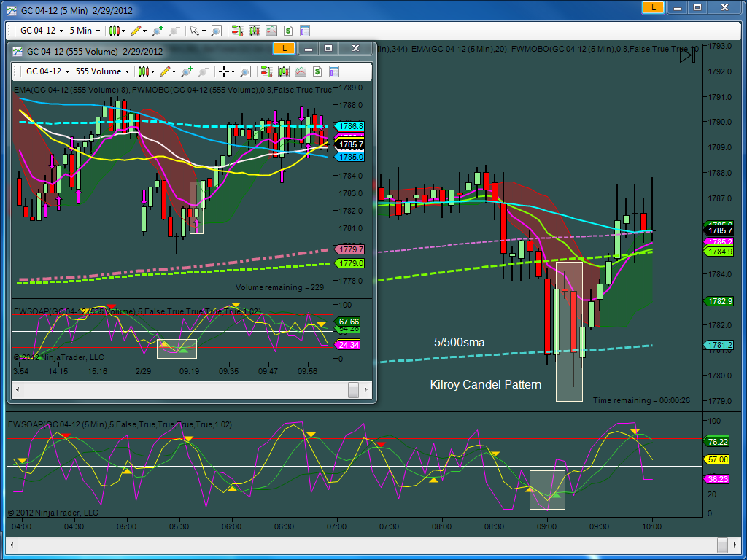The width and height of the screenshot is (747, 560).
Task: Show Chart Trader in the 555 Volume window
Action: pos(266,72)
